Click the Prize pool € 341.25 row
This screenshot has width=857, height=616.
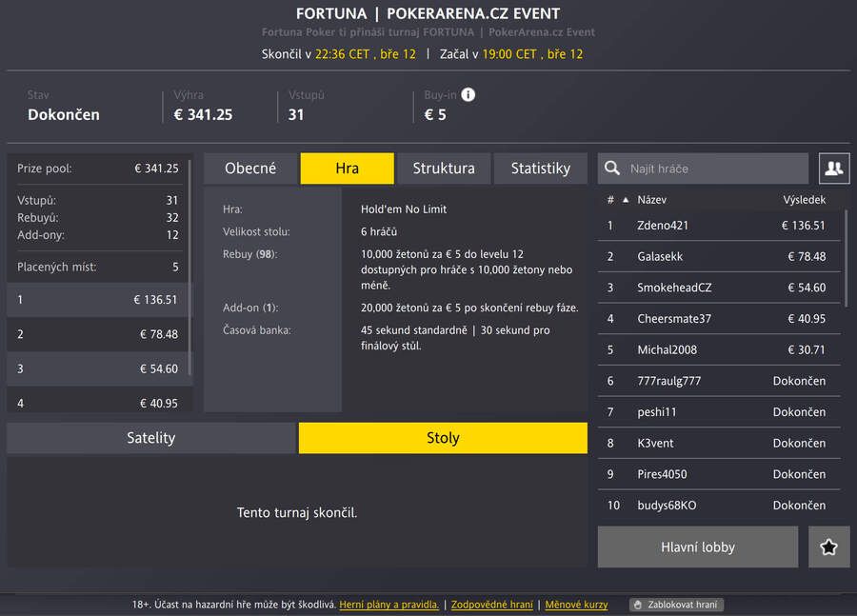98,169
